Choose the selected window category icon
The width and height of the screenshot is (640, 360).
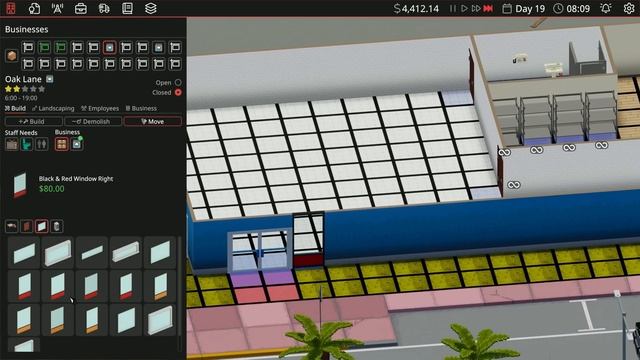tap(41, 226)
